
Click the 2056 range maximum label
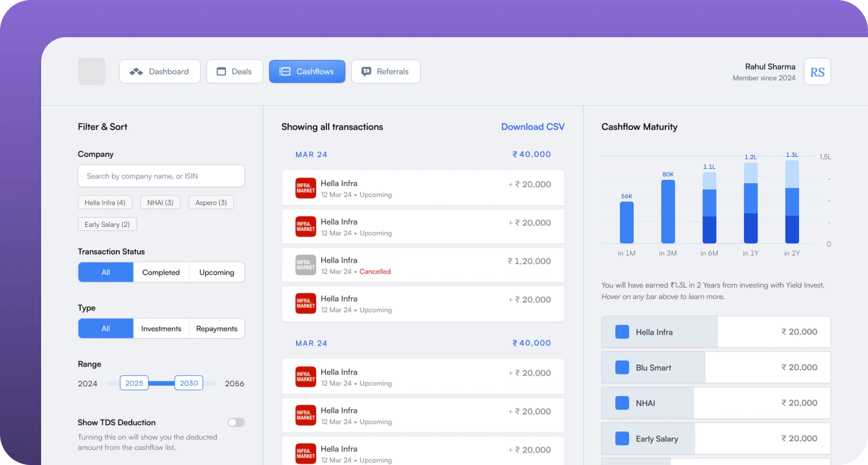[x=234, y=383]
